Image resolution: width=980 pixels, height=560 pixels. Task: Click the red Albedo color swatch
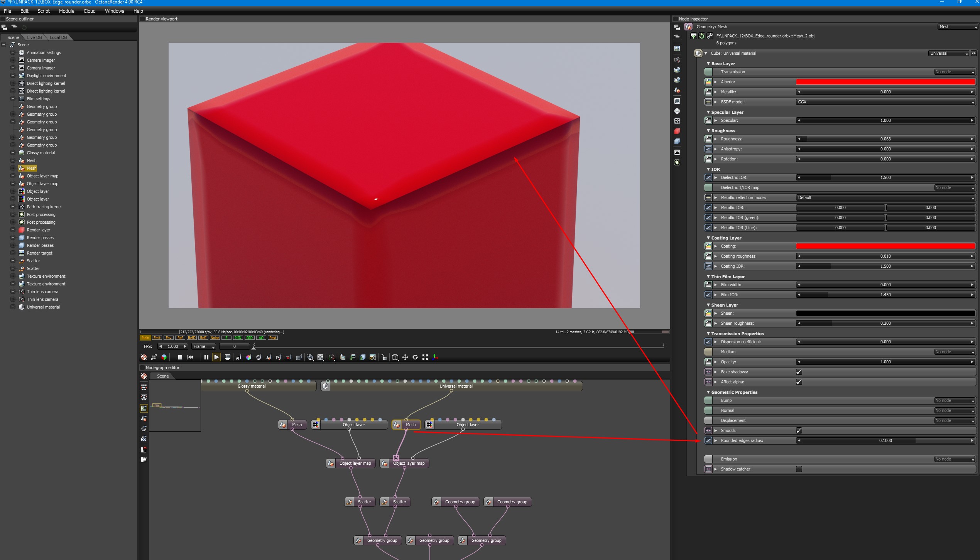(885, 82)
